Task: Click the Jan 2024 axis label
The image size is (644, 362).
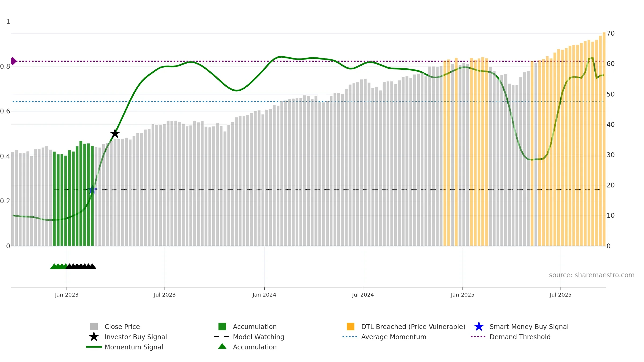Action: click(264, 295)
